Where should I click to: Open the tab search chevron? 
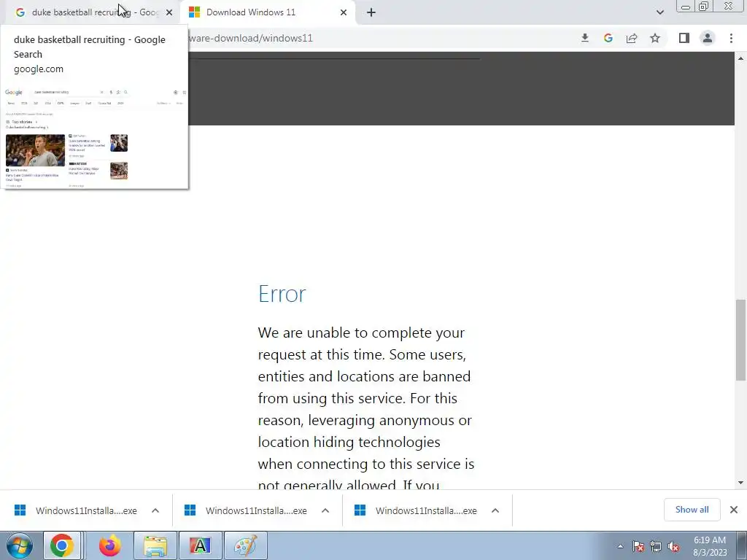pyautogui.click(x=659, y=13)
